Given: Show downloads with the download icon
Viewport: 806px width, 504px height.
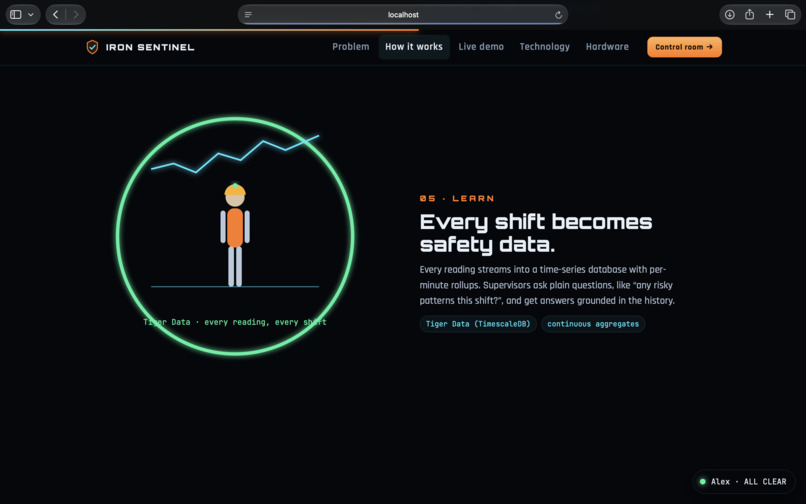Looking at the screenshot, I should click(x=729, y=14).
